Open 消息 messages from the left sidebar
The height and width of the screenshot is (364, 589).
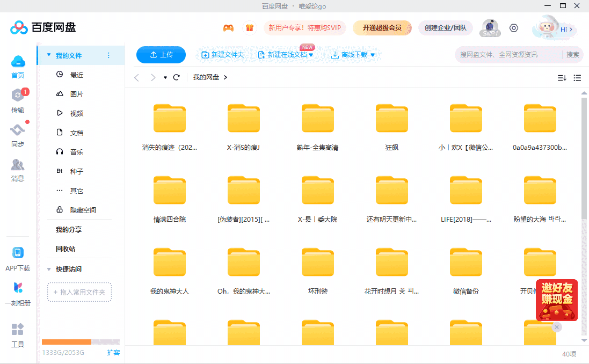tap(18, 164)
